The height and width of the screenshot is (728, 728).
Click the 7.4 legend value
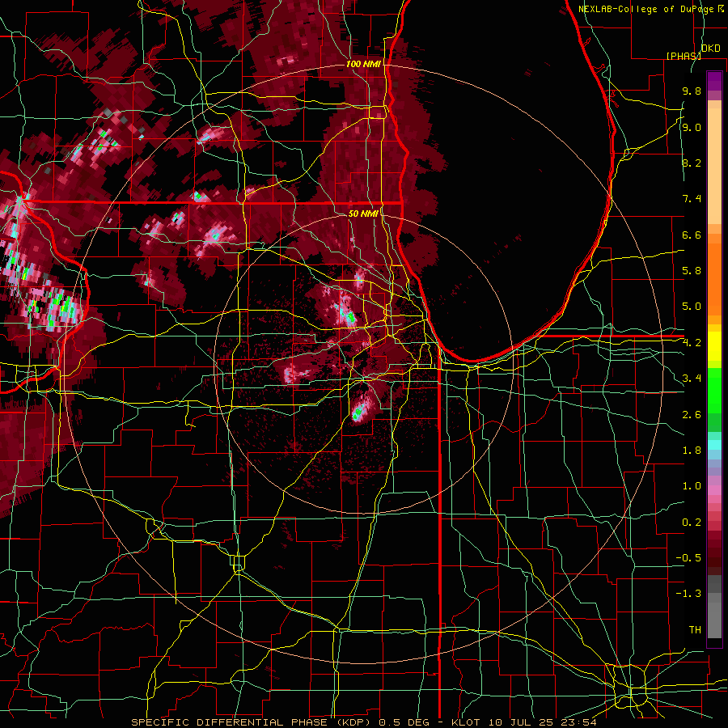click(692, 199)
